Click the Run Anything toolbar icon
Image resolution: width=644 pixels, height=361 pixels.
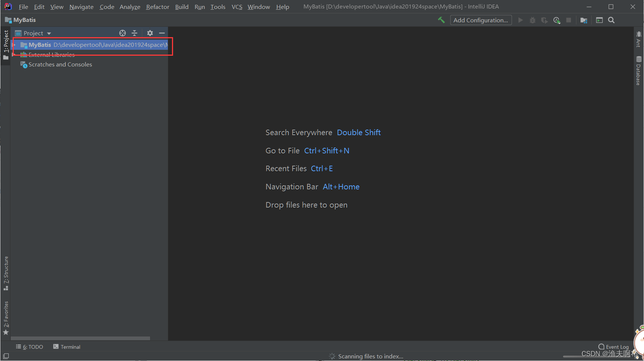599,20
